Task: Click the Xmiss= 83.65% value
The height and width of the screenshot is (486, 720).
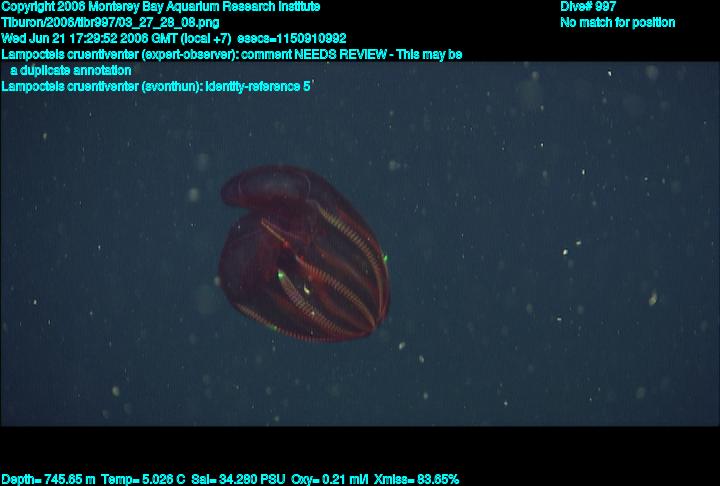Action: click(x=416, y=480)
